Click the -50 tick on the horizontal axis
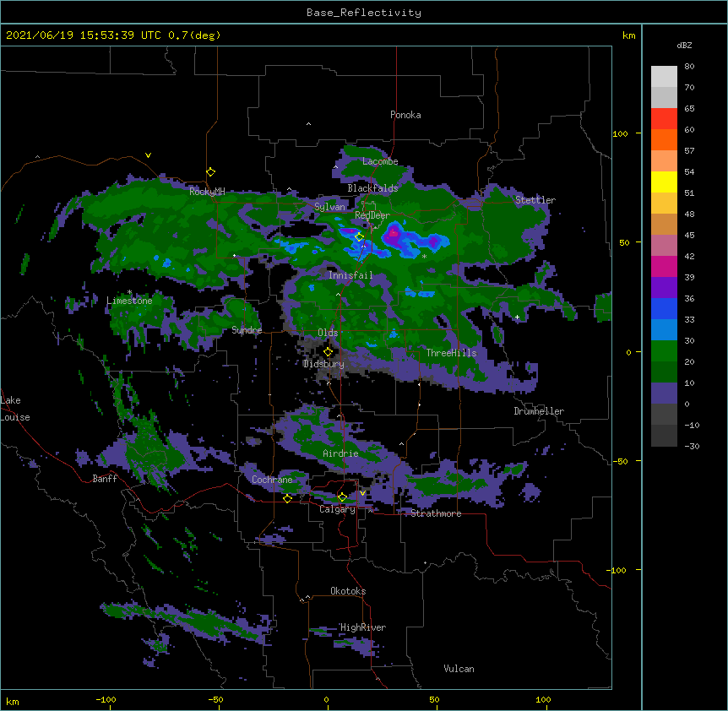 click(x=215, y=699)
